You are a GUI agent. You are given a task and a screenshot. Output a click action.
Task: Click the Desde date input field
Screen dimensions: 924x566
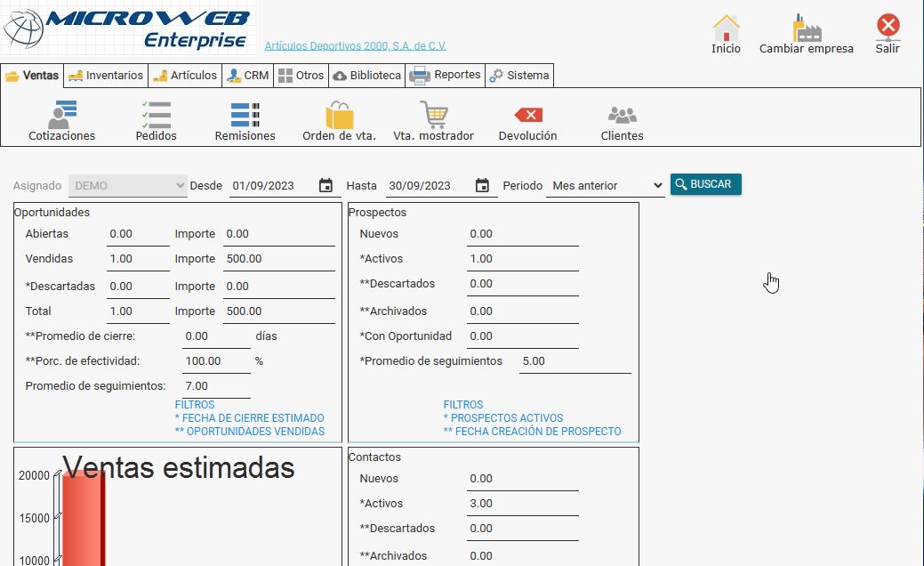270,185
